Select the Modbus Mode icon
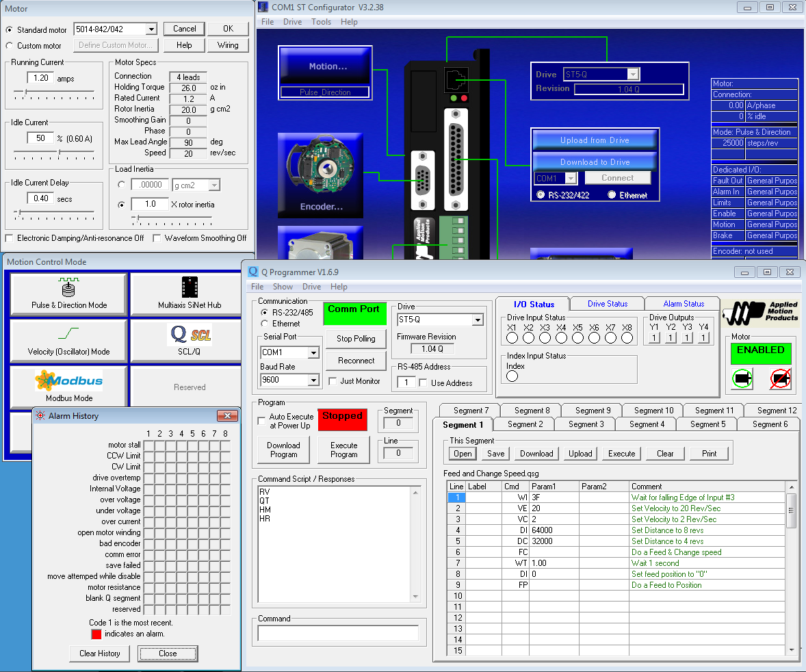 68,387
